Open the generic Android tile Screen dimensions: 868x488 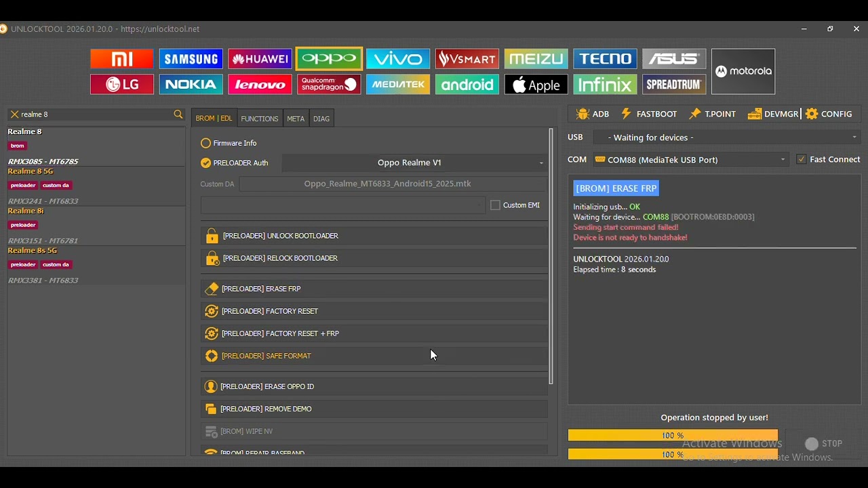[467, 84]
